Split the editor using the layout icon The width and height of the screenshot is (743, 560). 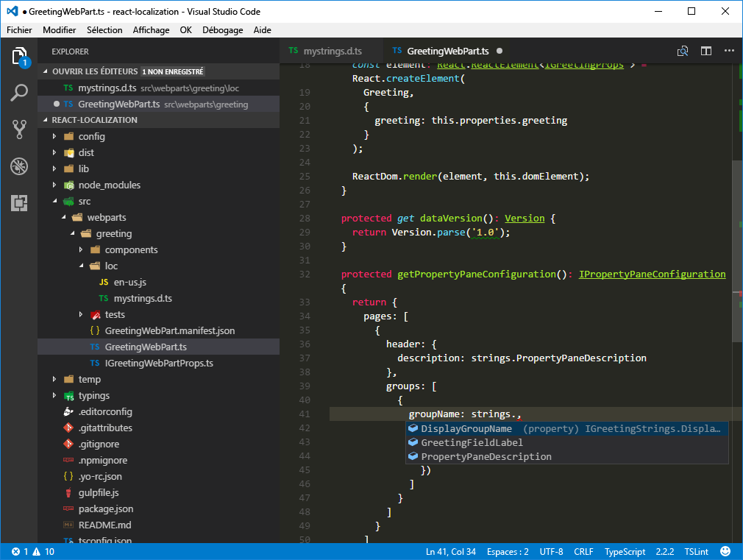pos(707,51)
